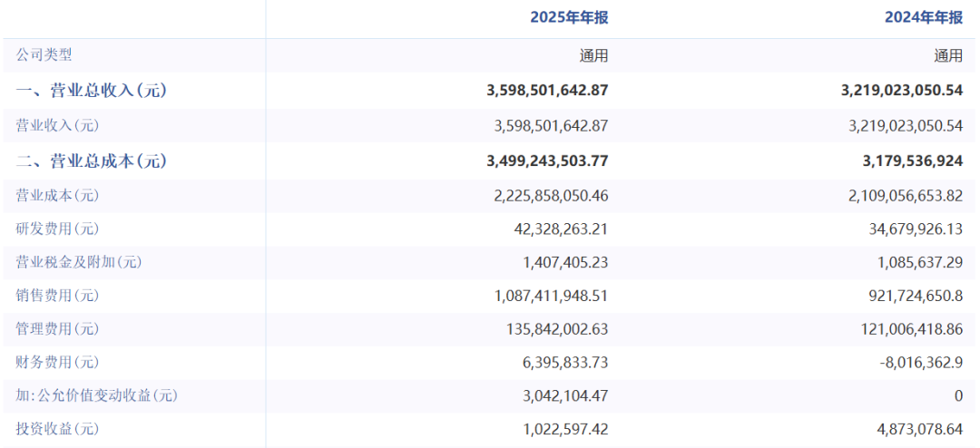The width and height of the screenshot is (980, 448).
Task: Click 营业收入 row's 2025 value 3,598,501,642.87
Action: click(551, 125)
